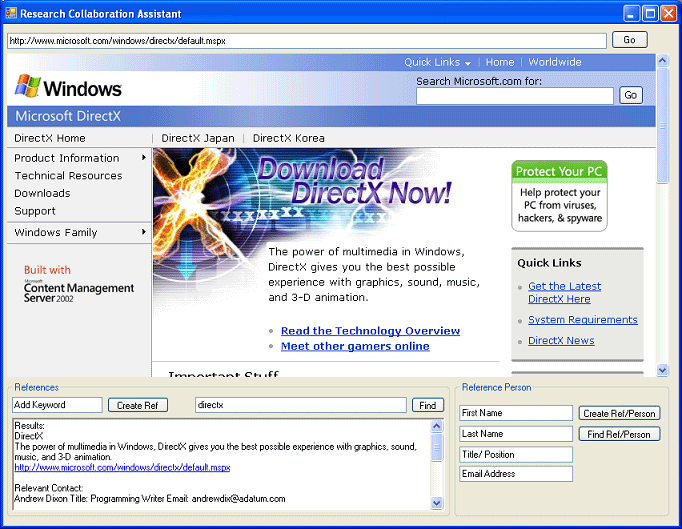682x529 pixels.
Task: Click browser scrollbar down arrow
Action: point(662,370)
